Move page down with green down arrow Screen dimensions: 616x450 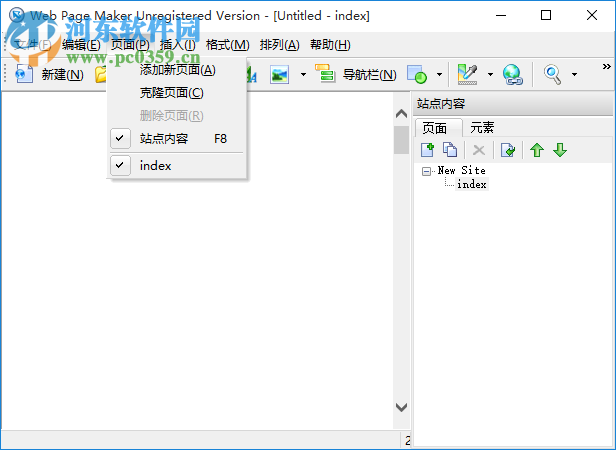click(x=560, y=150)
